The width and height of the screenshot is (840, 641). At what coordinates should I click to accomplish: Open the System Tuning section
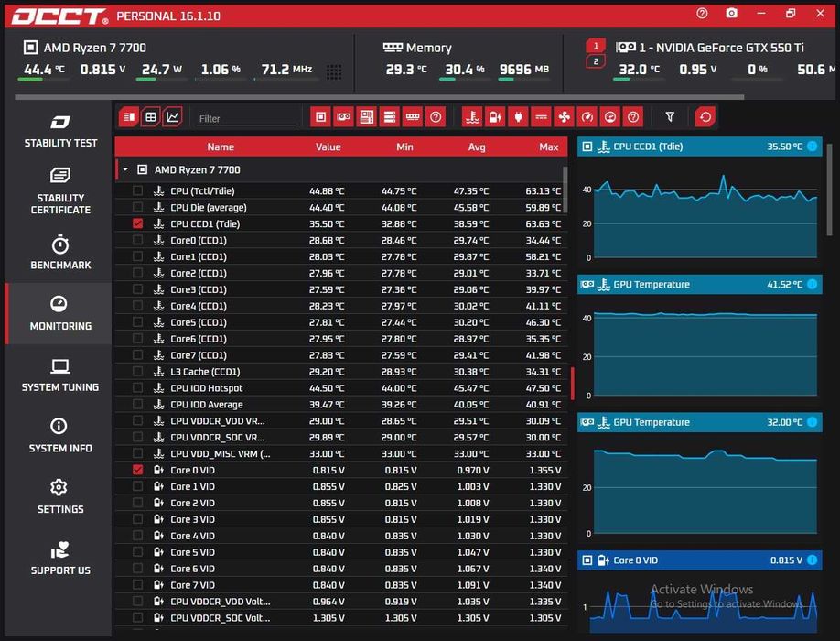pos(60,375)
